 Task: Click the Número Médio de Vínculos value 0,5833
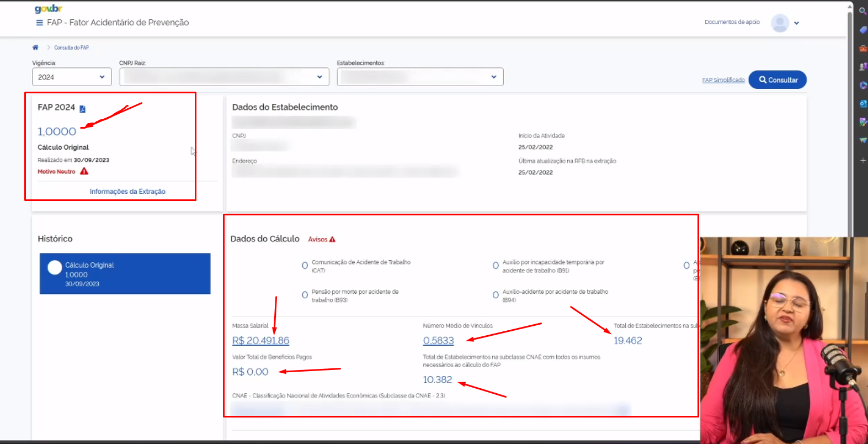pyautogui.click(x=438, y=341)
